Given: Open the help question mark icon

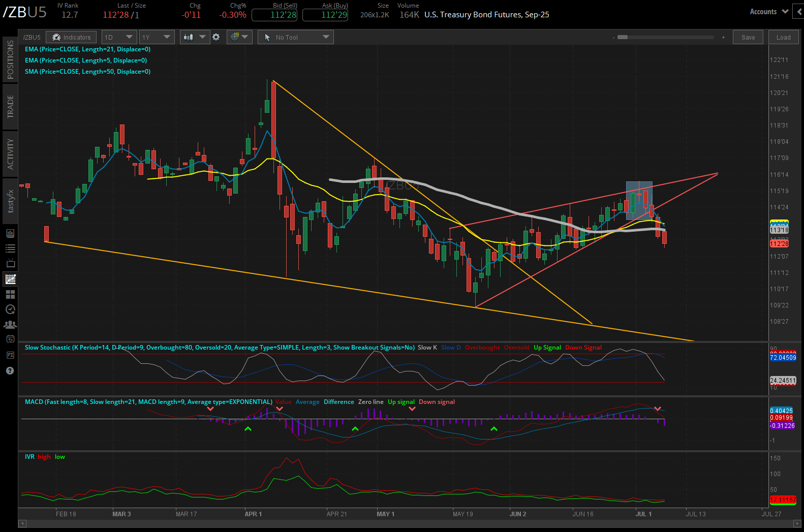Looking at the screenshot, I should [x=10, y=371].
